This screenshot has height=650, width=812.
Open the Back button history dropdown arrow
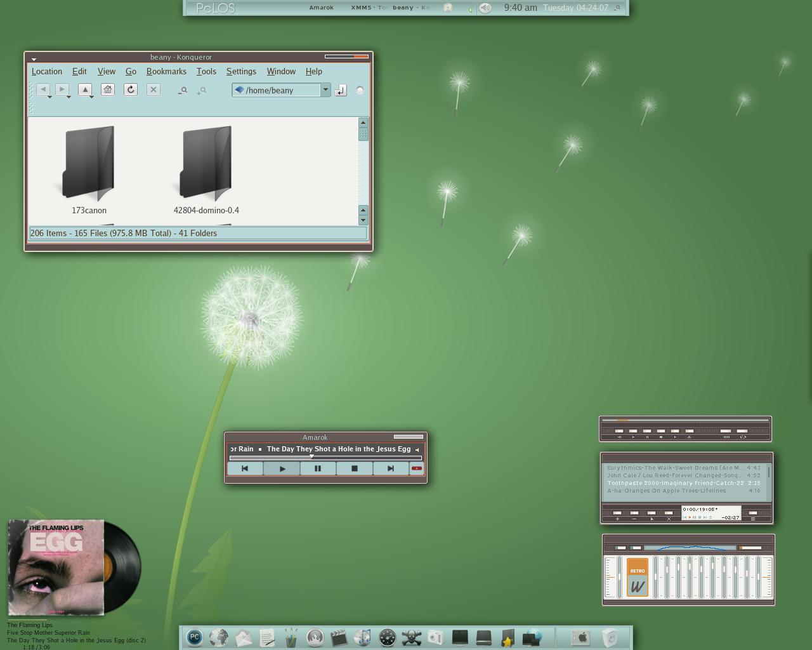coord(49,97)
